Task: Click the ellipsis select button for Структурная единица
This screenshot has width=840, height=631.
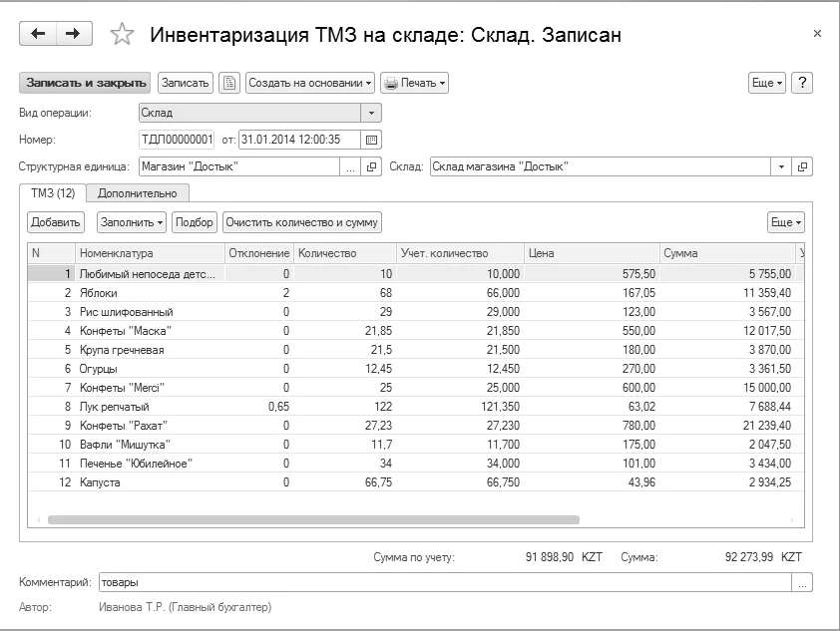Action: coord(350,167)
